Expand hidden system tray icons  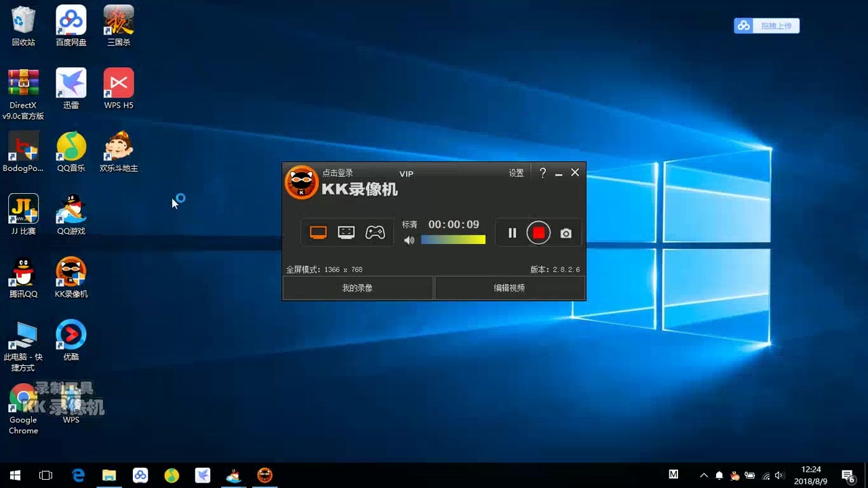(x=704, y=476)
